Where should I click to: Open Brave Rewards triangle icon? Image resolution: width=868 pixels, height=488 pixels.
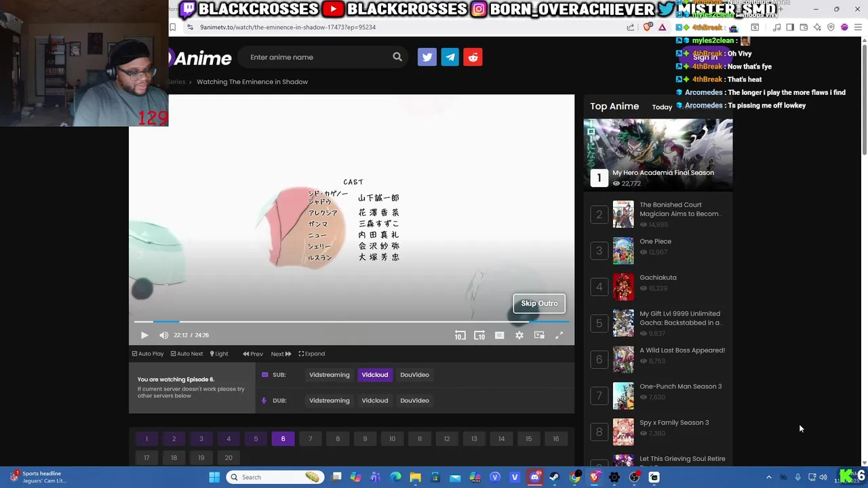(663, 27)
